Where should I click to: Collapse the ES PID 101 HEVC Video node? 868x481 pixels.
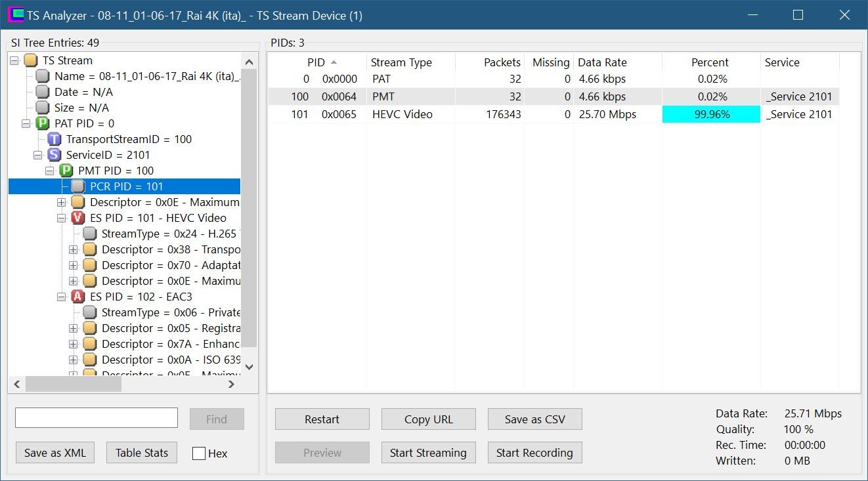[x=62, y=218]
